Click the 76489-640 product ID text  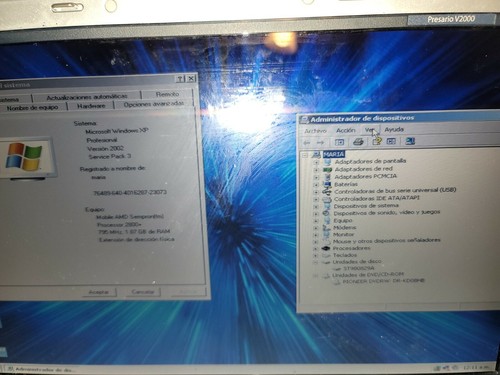[x=130, y=192]
